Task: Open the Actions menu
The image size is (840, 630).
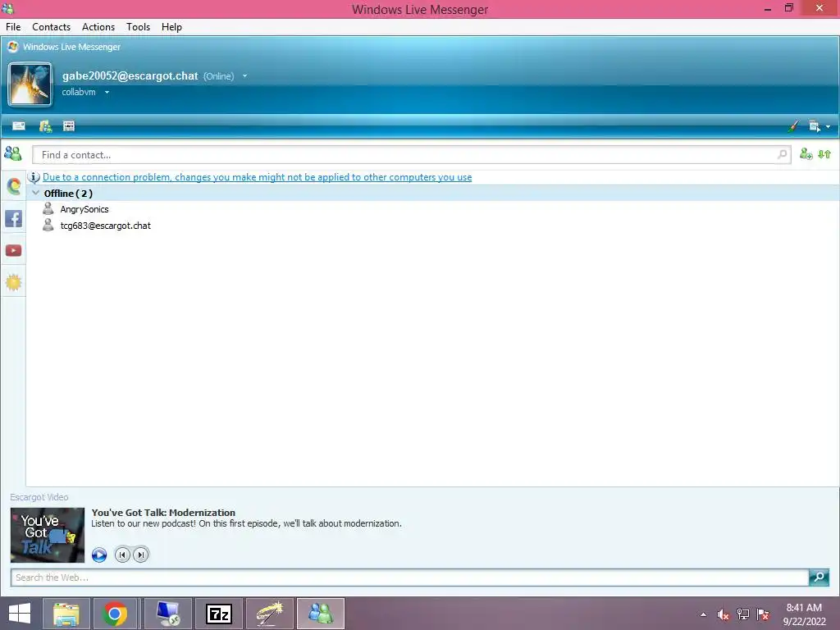Action: [98, 27]
